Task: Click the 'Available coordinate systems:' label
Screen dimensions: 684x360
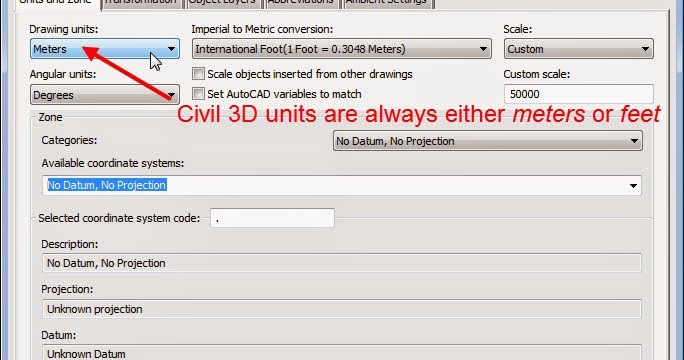Action: click(x=113, y=163)
